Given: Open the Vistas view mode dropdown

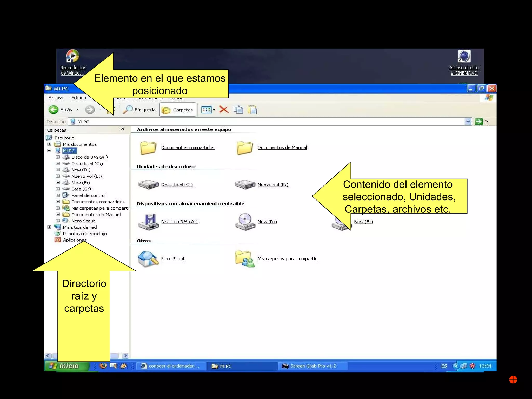Looking at the screenshot, I should (214, 110).
